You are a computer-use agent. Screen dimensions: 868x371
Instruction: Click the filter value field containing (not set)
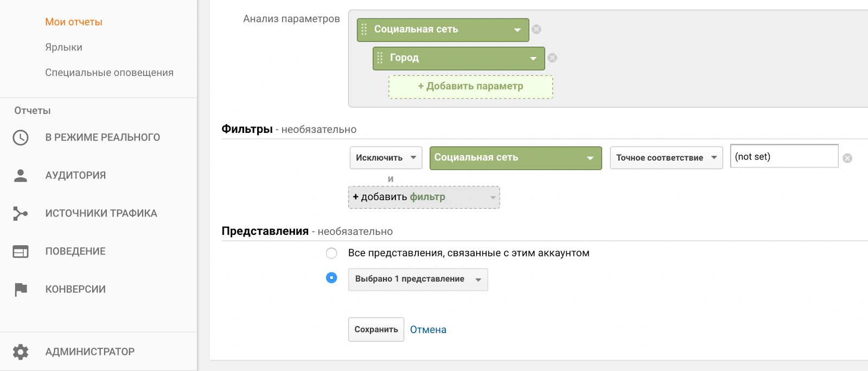(x=783, y=156)
